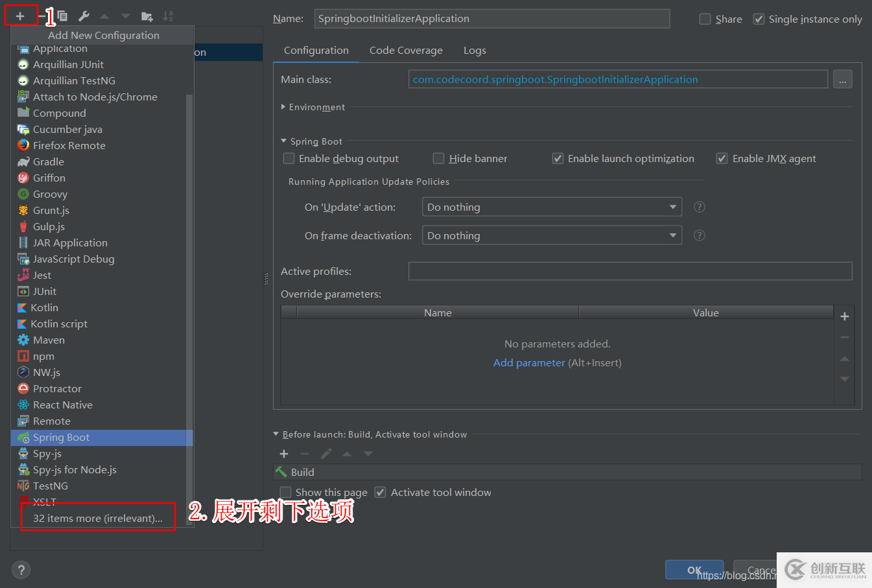Toggle Single instance only checkbox

[759, 19]
